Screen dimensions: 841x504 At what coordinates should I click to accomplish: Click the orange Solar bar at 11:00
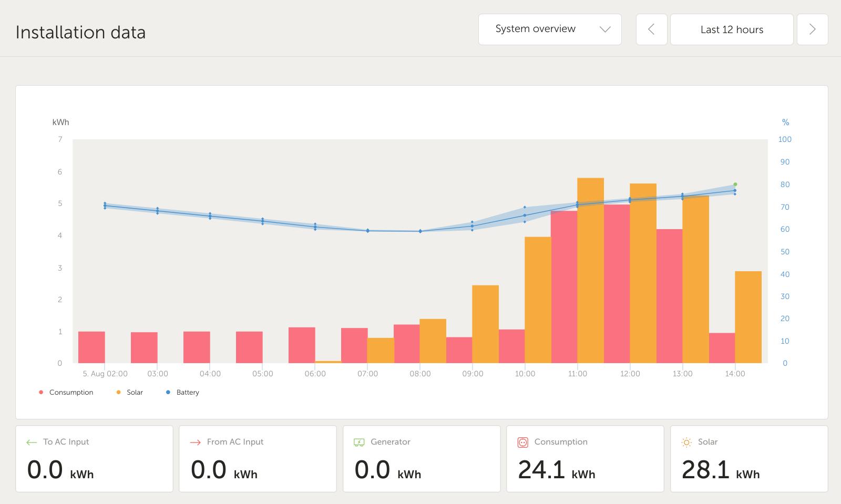[590, 271]
